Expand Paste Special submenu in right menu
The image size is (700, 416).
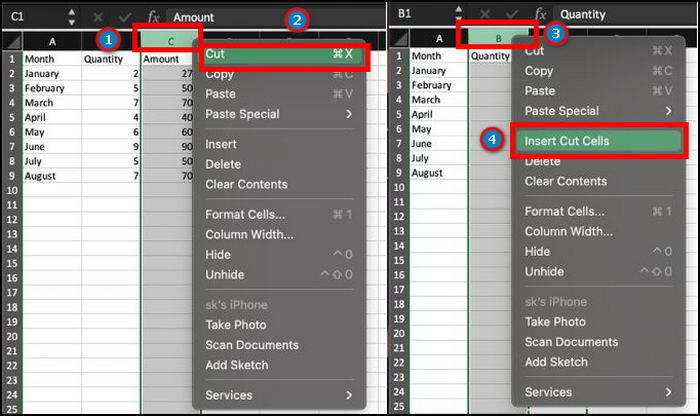[598, 111]
